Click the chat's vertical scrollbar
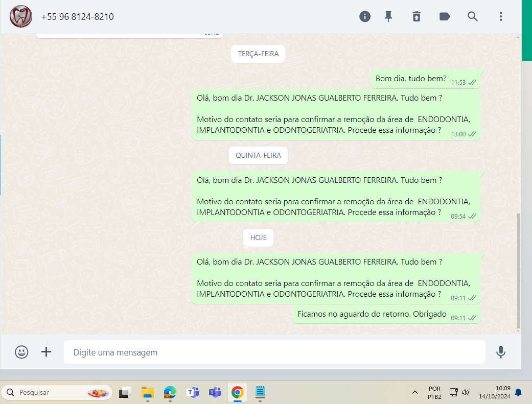Viewport: 532px width, 404px height. pyautogui.click(x=519, y=271)
